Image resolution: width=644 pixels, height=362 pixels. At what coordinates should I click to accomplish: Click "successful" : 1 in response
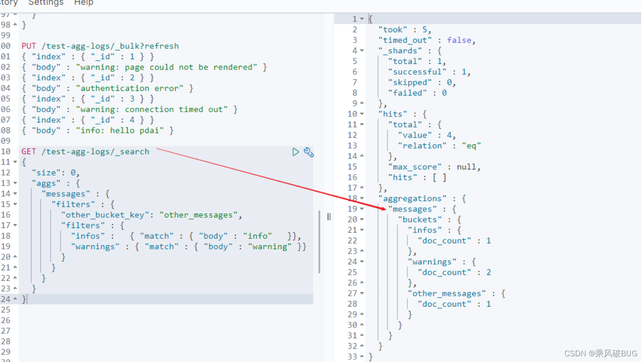429,72
